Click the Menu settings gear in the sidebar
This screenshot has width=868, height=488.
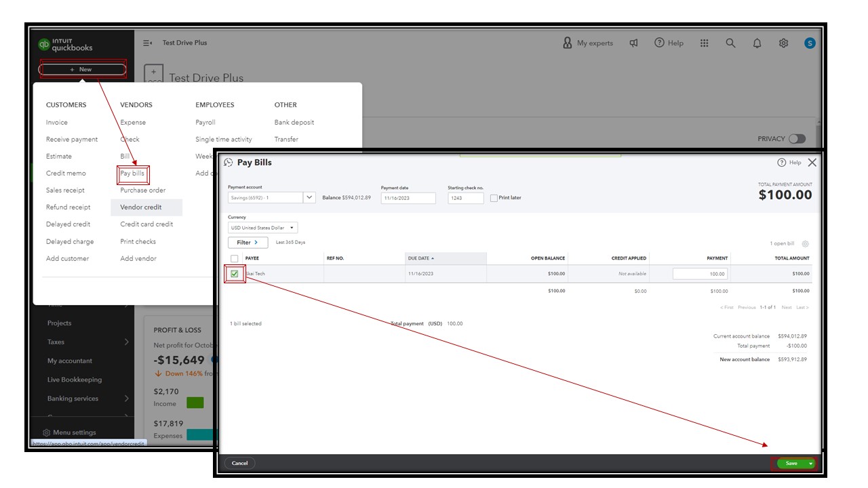[x=47, y=432]
